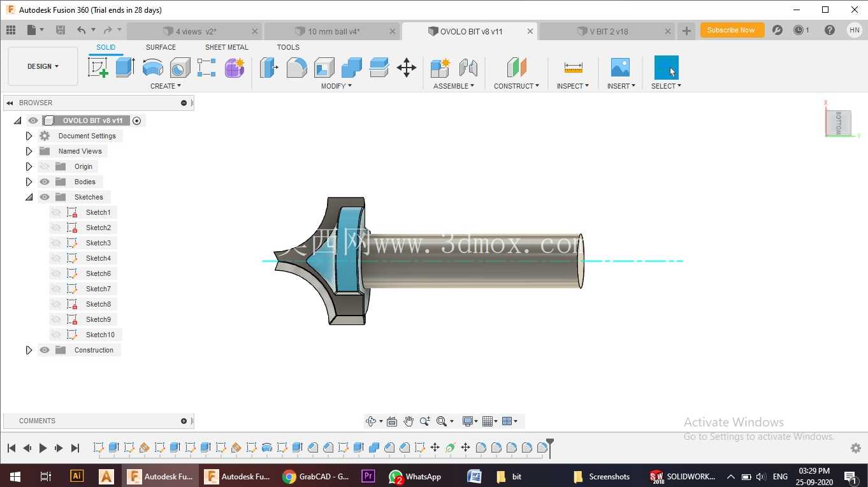Screen dimensions: 868x487
Task: Select the Press Pull tool
Action: coord(269,68)
